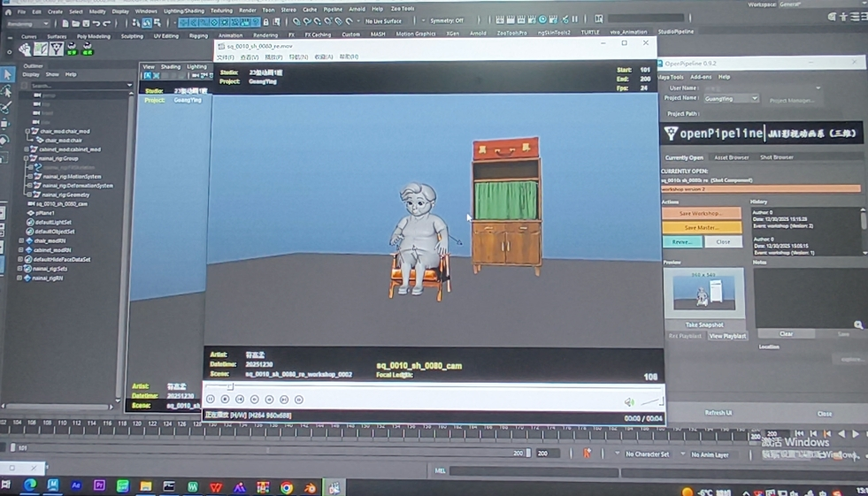Click the magnifier icon in Notes panel
This screenshot has height=496, width=868.
[857, 325]
